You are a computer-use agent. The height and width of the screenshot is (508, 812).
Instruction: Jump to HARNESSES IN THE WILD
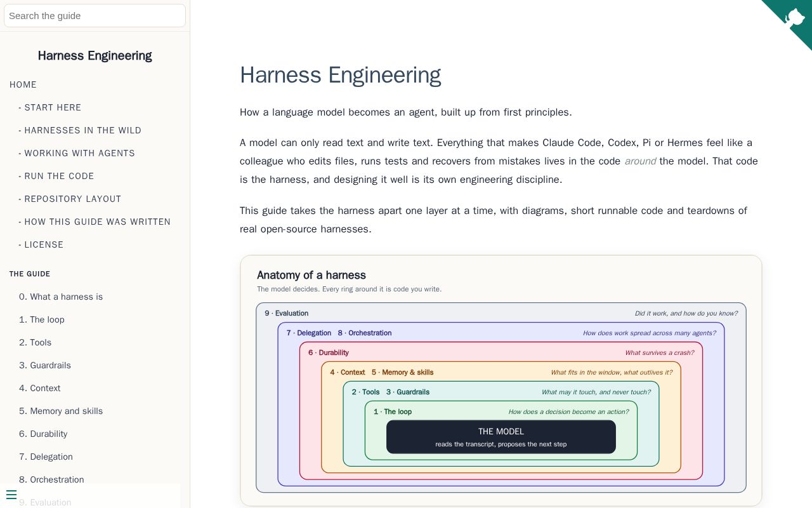[82, 130]
